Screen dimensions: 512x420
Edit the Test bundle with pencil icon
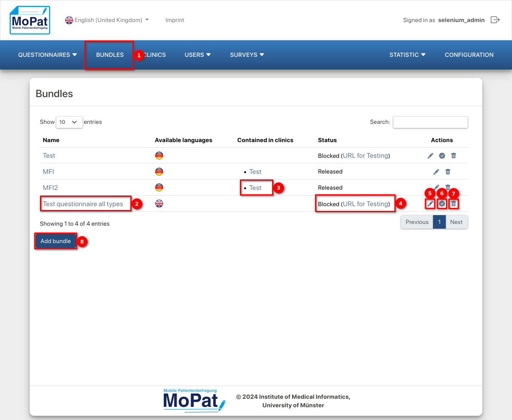tap(430, 156)
